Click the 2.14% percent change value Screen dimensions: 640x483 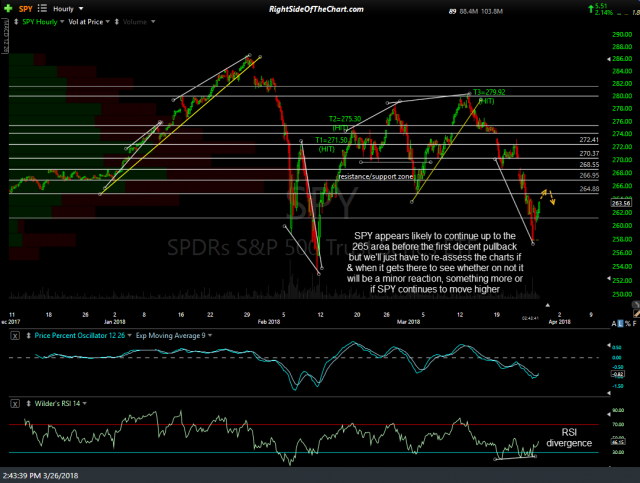[604, 13]
